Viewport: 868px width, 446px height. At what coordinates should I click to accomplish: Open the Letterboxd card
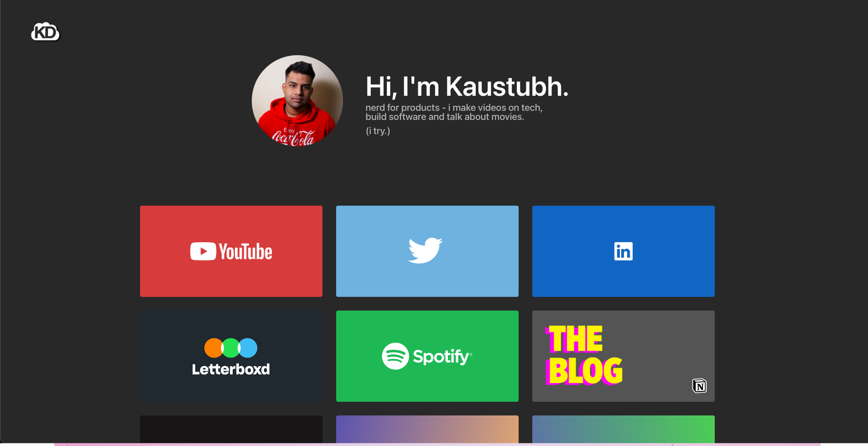click(231, 356)
